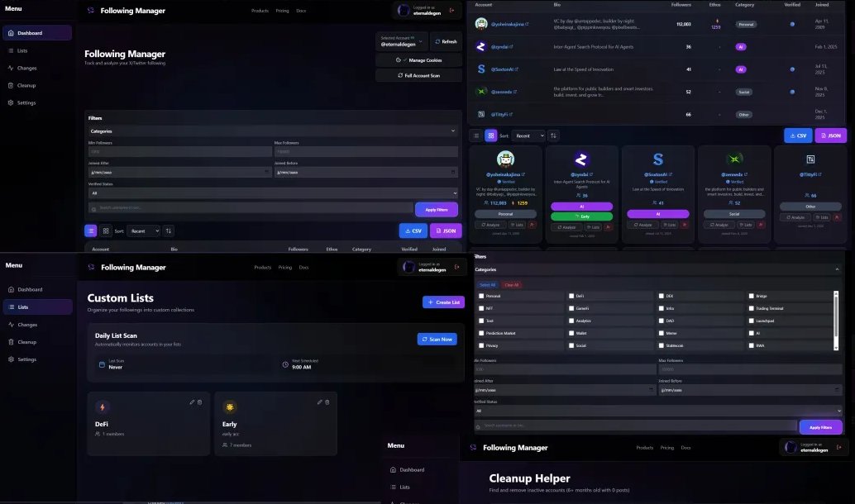
Task: Log out using the icon on the dashboard header
Action: click(x=451, y=11)
